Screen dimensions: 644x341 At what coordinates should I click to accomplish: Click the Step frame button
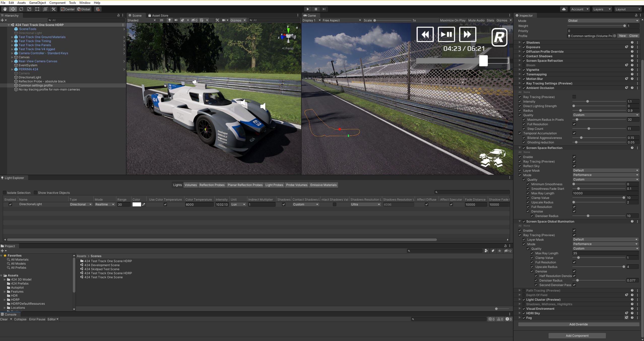(x=324, y=9)
